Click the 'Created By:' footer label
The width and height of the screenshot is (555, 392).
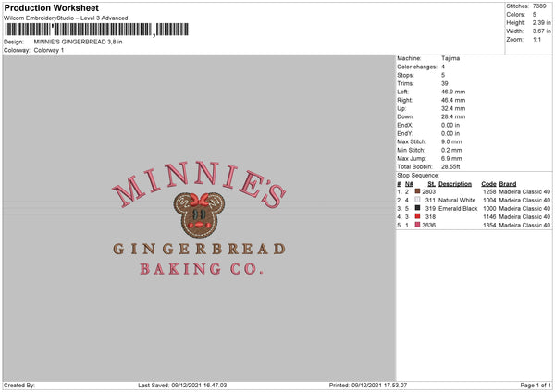coord(19,385)
